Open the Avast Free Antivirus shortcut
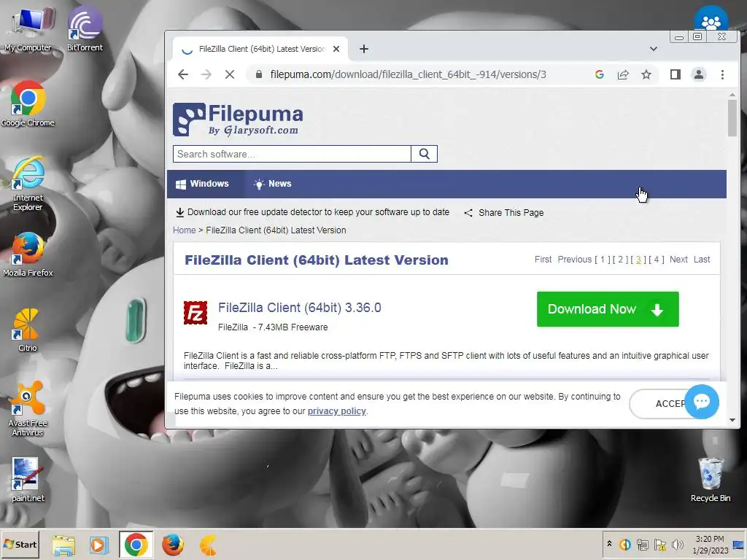Viewport: 747px width, 560px height. pyautogui.click(x=28, y=408)
